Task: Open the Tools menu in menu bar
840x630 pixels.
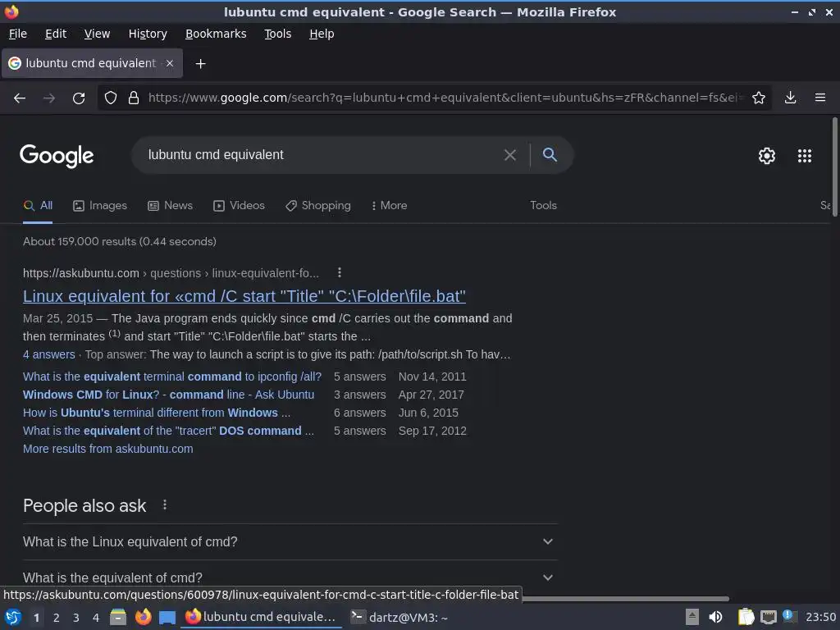Action: pyautogui.click(x=277, y=34)
